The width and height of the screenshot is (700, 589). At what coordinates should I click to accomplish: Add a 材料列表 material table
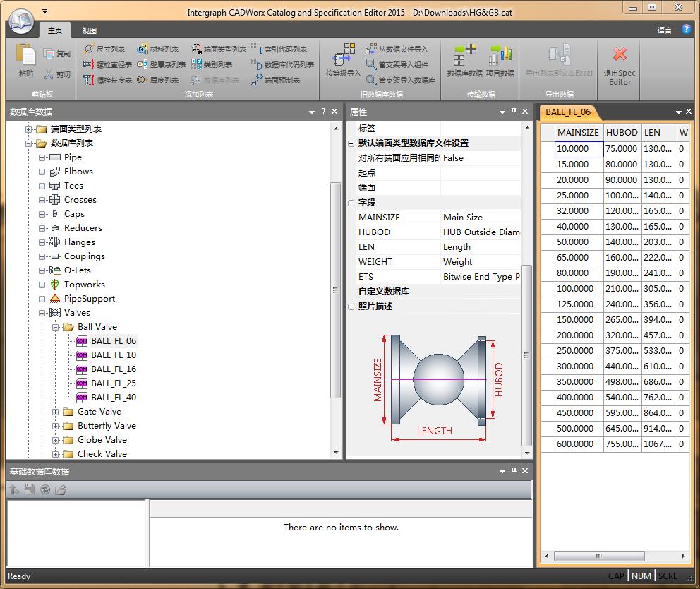tap(158, 49)
